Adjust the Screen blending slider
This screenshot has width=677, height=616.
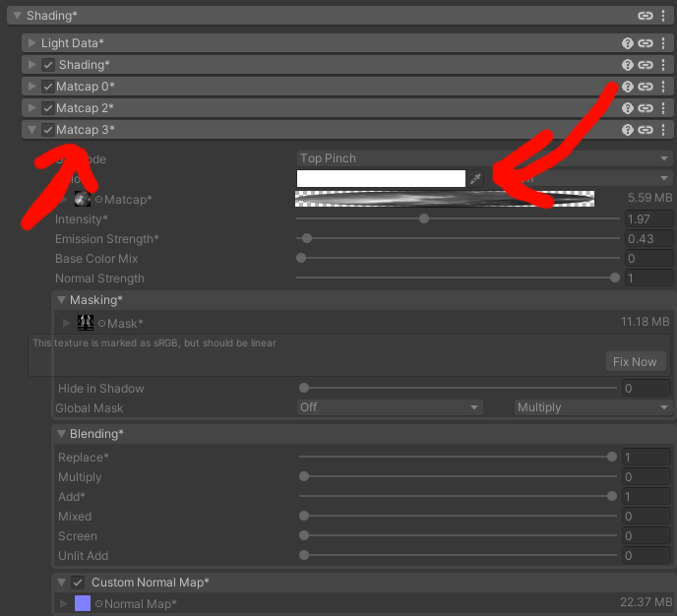(x=458, y=535)
